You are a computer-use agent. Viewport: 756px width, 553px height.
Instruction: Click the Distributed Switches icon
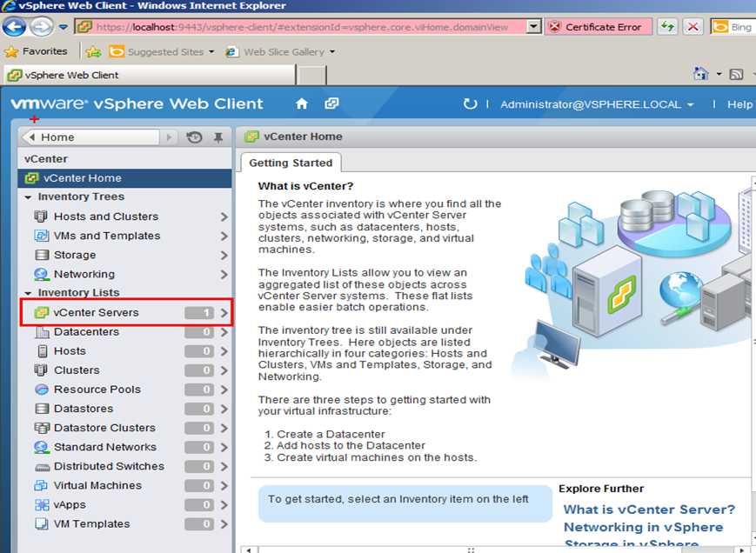click(43, 467)
